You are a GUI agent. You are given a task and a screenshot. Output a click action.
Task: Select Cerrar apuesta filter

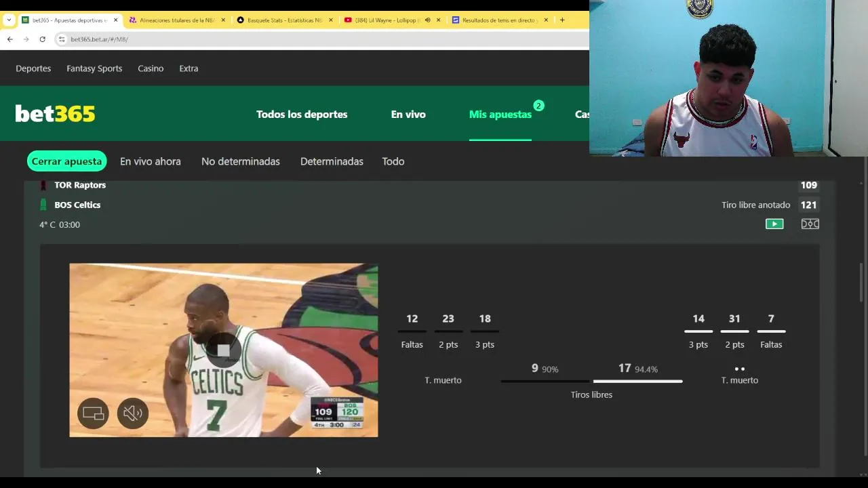point(66,161)
